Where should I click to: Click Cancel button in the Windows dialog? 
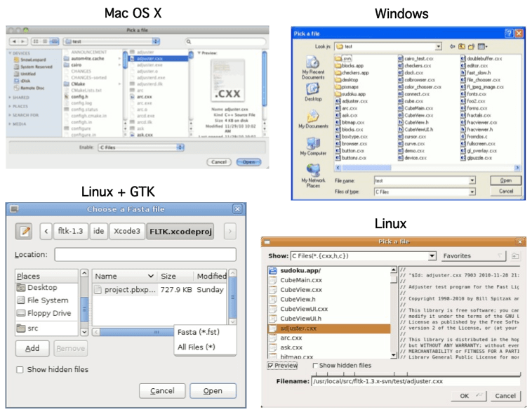[505, 192]
